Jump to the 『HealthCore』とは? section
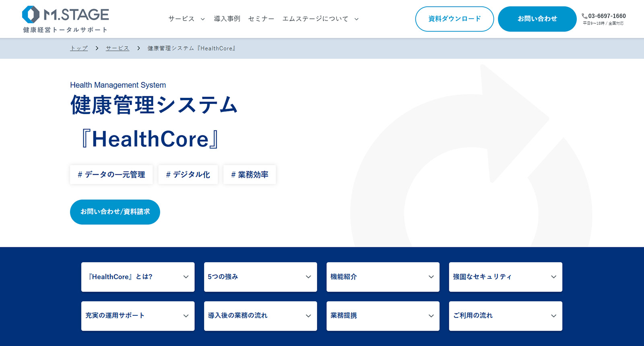This screenshot has height=346, width=644. pos(138,277)
